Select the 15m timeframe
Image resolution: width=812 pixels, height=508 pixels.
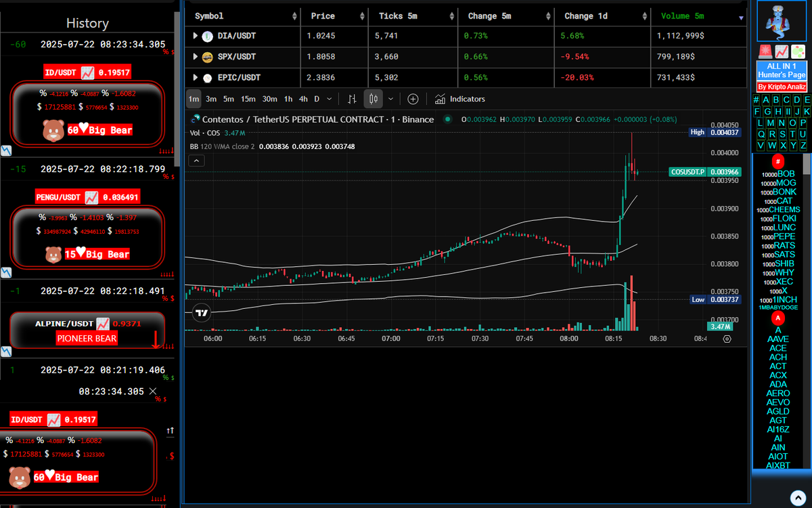248,99
